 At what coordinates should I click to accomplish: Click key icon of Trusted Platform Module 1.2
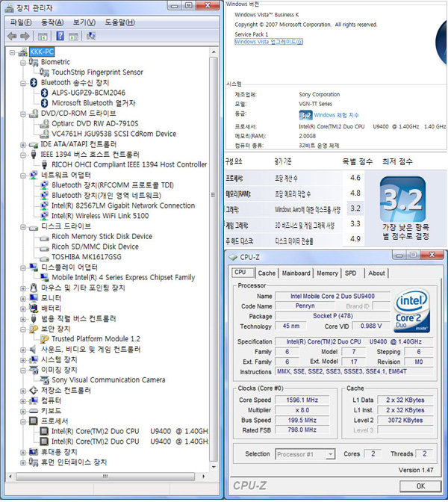pyautogui.click(x=45, y=338)
